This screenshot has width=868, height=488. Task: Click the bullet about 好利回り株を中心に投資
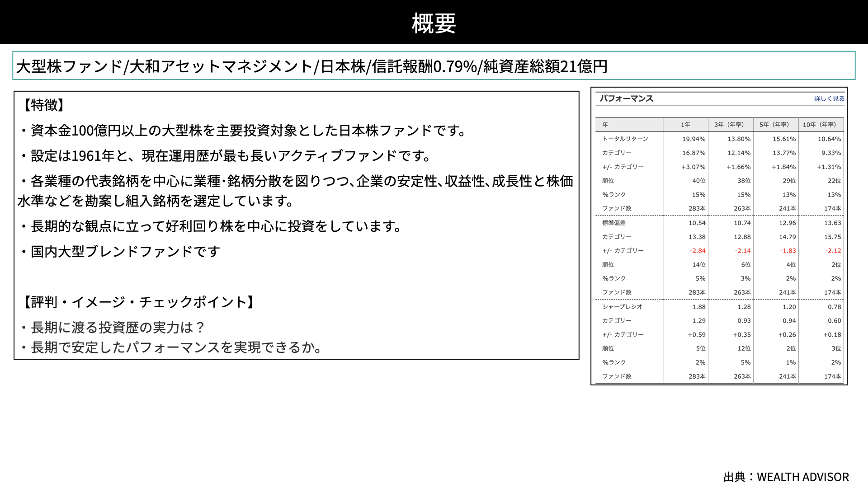point(212,226)
